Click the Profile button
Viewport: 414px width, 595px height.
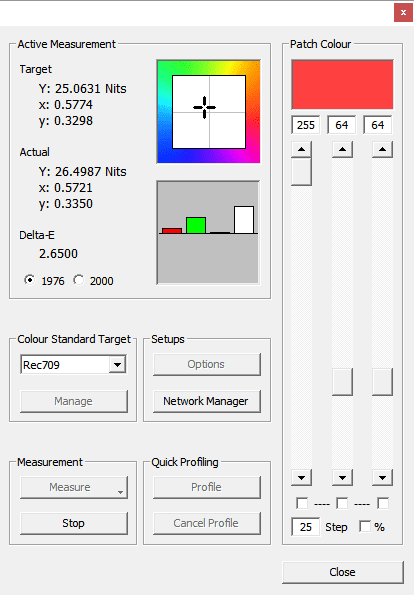tap(207, 487)
